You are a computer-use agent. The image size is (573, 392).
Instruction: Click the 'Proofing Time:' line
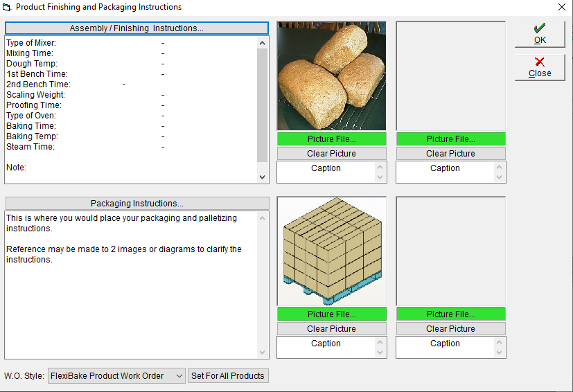point(34,105)
